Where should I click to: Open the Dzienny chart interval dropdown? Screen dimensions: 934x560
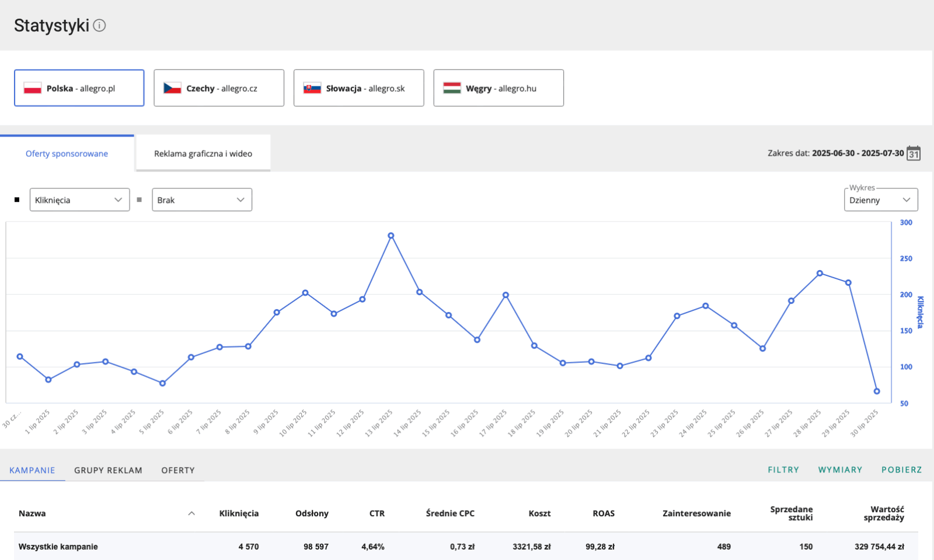click(x=880, y=199)
